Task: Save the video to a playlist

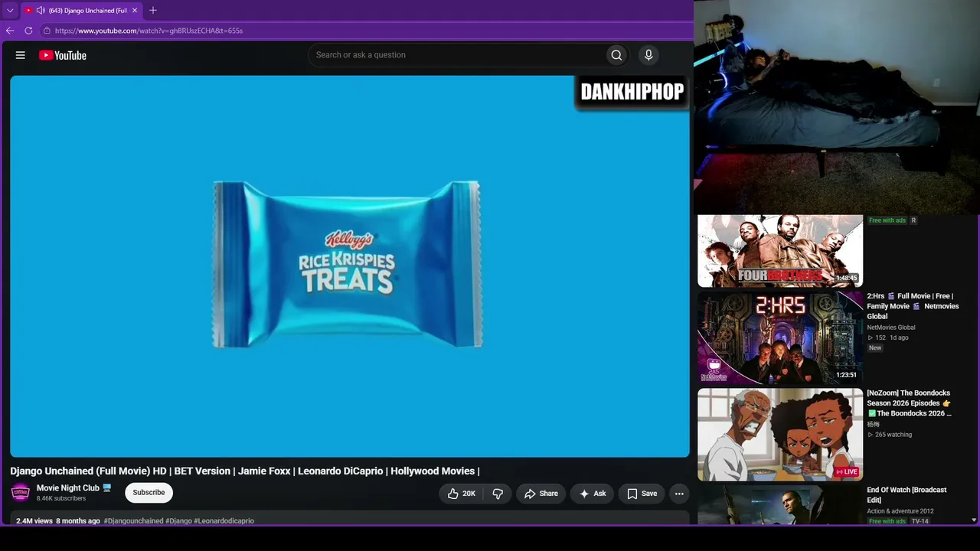Action: pyautogui.click(x=642, y=494)
